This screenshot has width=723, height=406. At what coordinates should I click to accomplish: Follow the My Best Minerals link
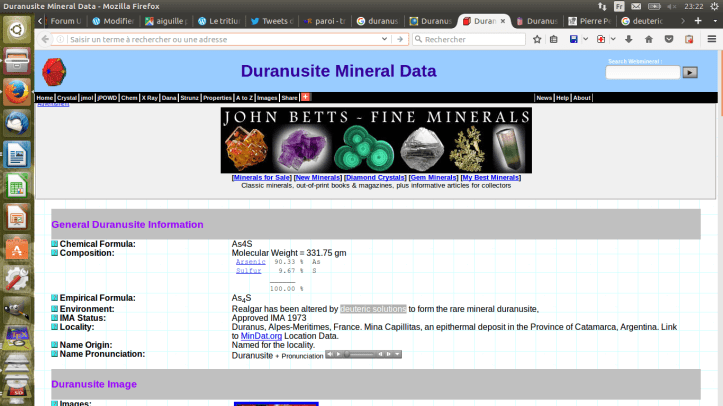pos(491,177)
